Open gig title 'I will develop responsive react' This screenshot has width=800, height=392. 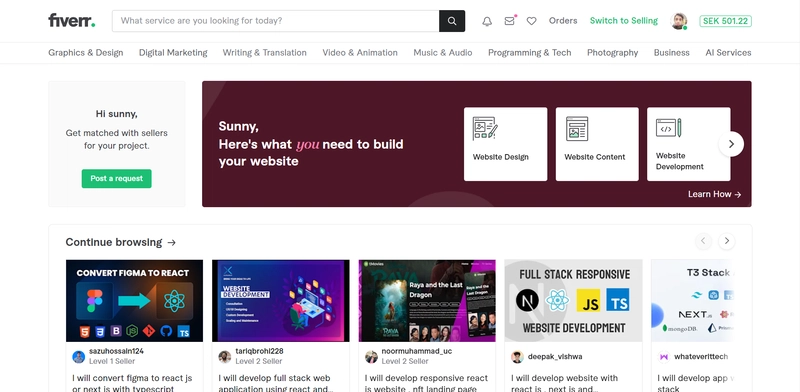coord(426,383)
